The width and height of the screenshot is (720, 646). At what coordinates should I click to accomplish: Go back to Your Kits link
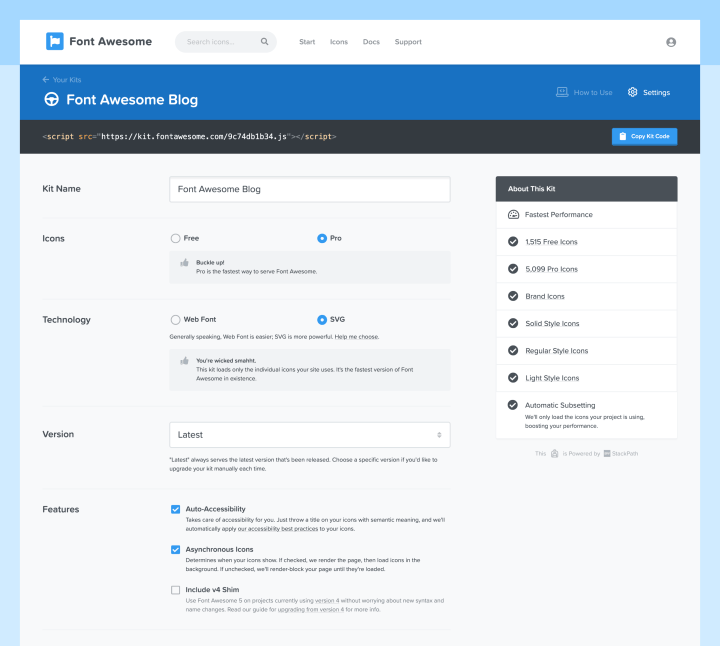67,79
